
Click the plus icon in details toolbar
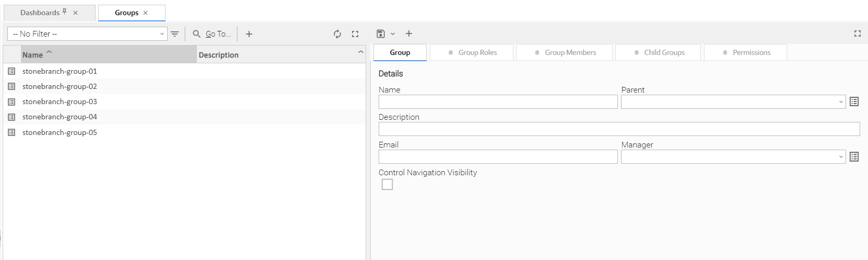coord(409,34)
